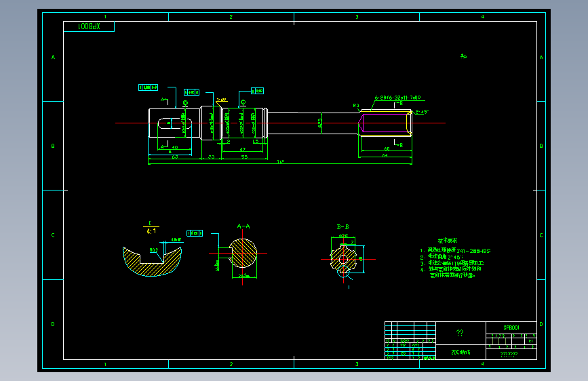Screen dimensions: 588x381
Task: Click the 技术要求 technical requirements heading
Action: [x=448, y=241]
